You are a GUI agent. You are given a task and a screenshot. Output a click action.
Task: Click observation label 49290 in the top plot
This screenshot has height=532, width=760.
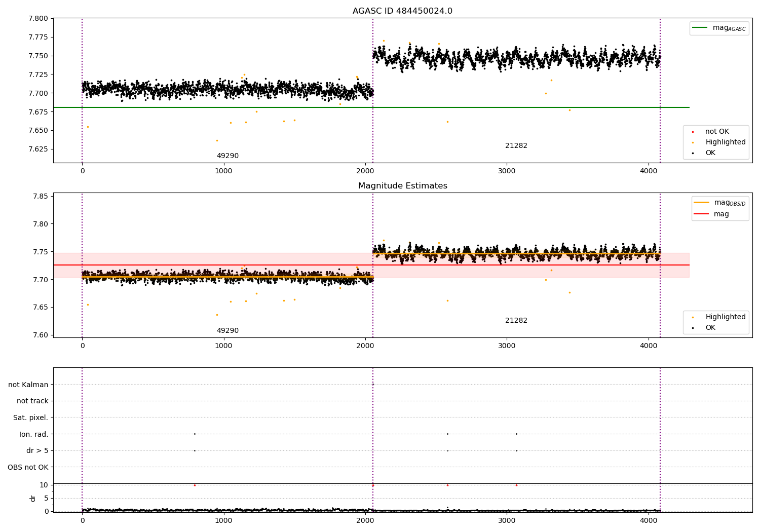pyautogui.click(x=227, y=156)
